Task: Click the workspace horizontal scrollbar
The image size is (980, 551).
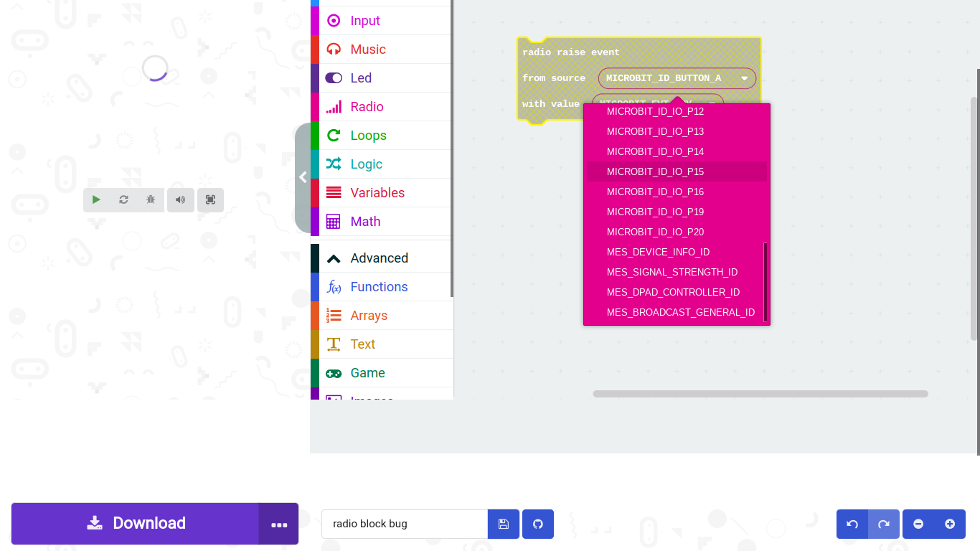Action: 760,394
